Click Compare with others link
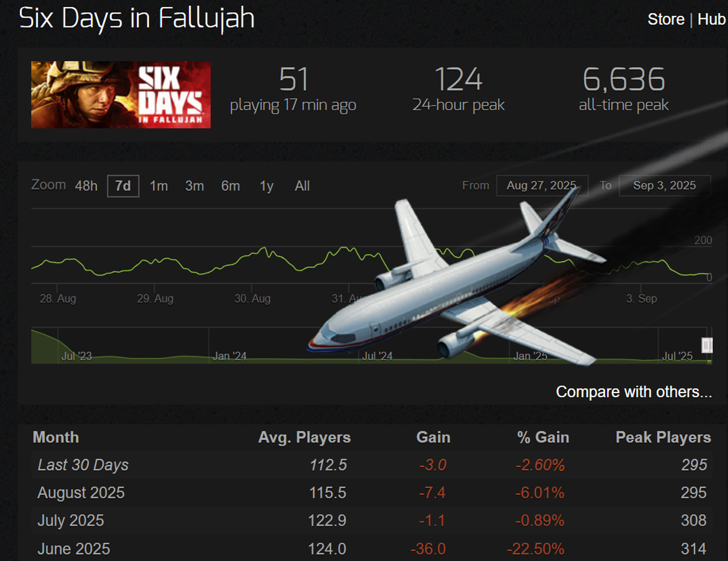The width and height of the screenshot is (728, 561). coord(634,391)
